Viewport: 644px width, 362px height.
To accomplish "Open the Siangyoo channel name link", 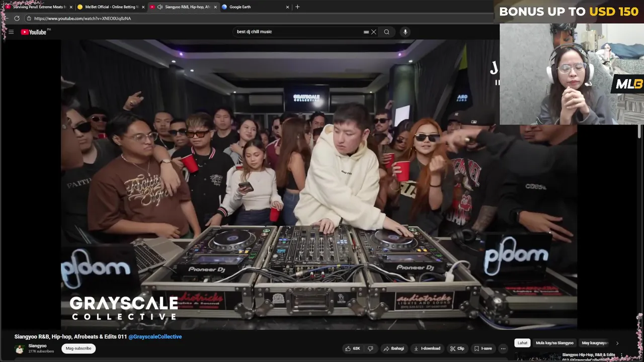I will [38, 346].
